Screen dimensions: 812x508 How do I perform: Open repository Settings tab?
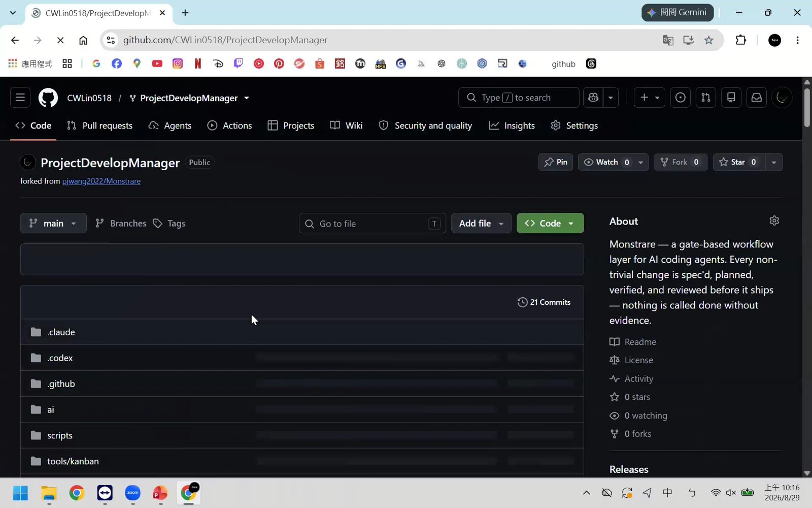(574, 125)
